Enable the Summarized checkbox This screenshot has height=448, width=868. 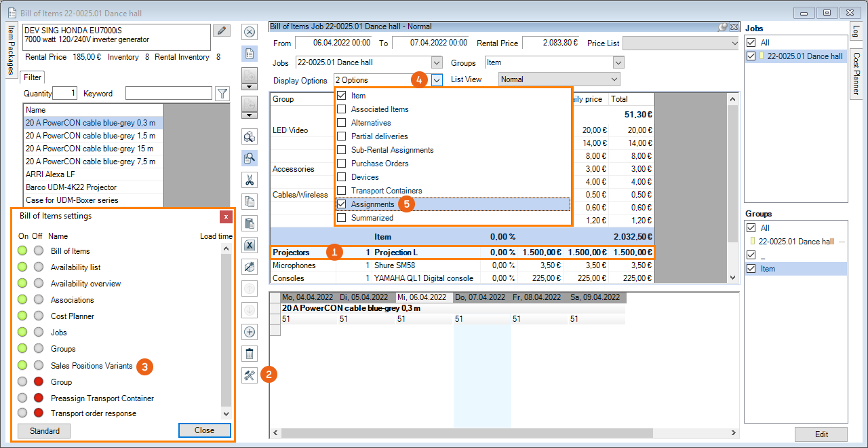coord(342,218)
